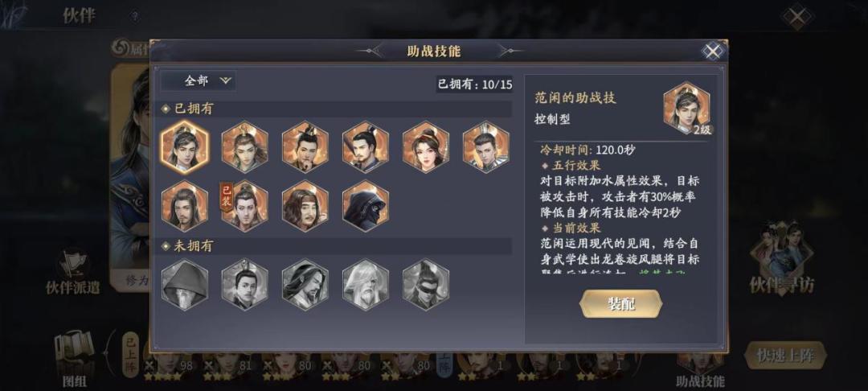Select the blindfolded unowned character icon
Screen dimensions: 868x391
point(426,284)
